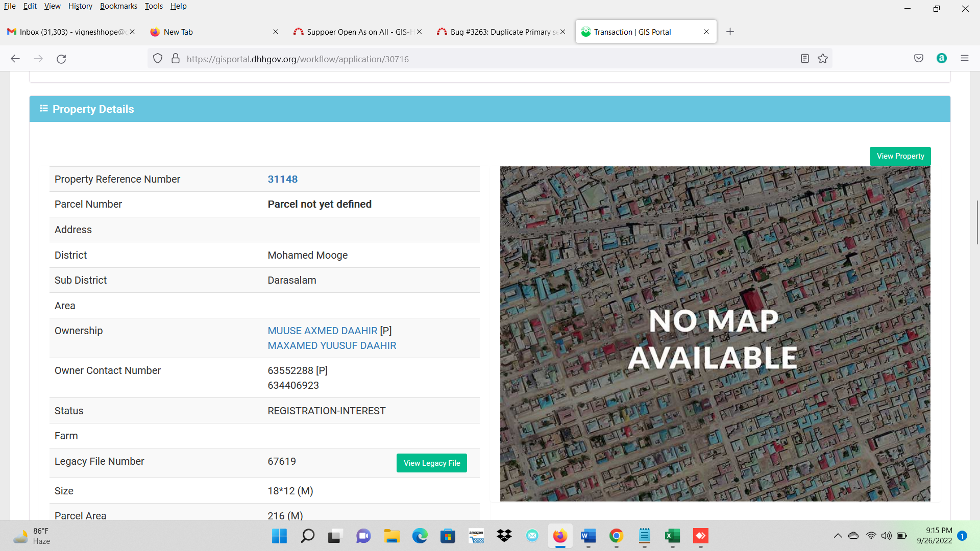Open File Explorer from the taskbar

tap(391, 536)
